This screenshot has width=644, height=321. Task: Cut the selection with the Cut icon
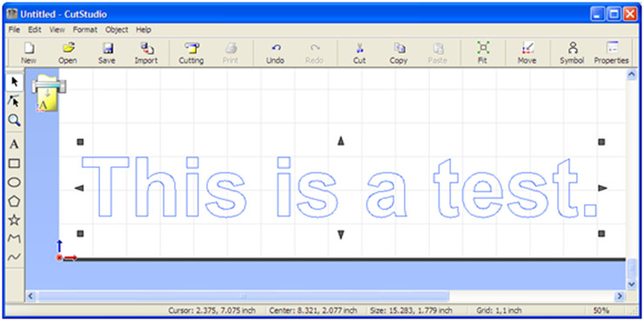(359, 52)
